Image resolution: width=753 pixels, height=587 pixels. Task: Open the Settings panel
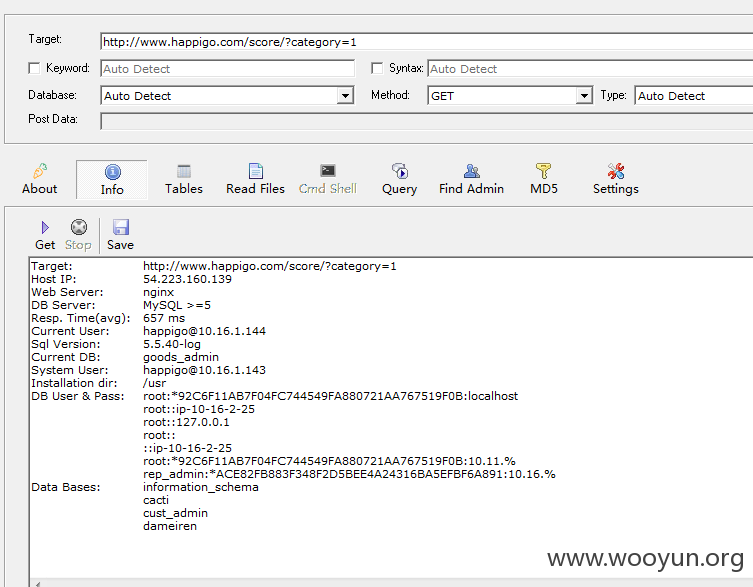pyautogui.click(x=616, y=179)
